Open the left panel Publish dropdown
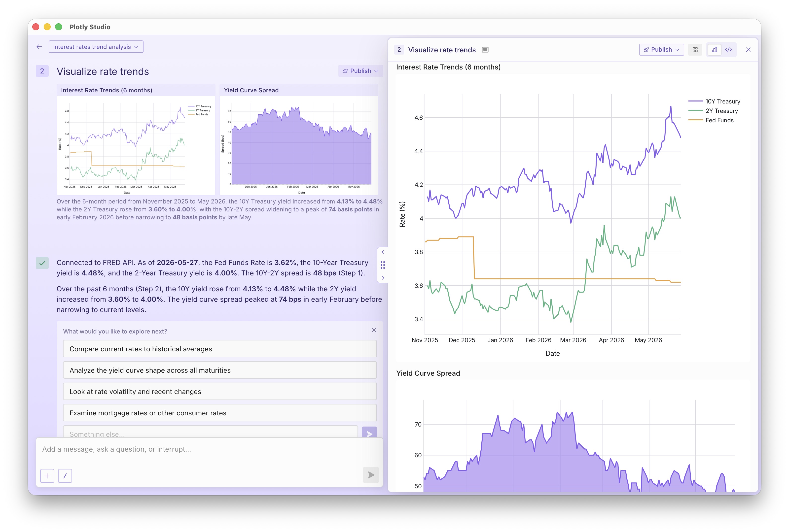This screenshot has height=532, width=789. (360, 71)
